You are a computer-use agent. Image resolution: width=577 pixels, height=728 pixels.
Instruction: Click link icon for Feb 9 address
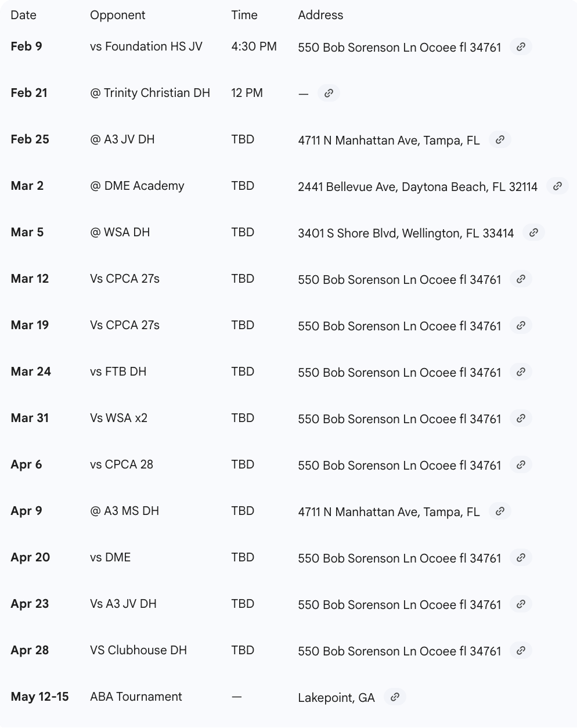coord(521,47)
